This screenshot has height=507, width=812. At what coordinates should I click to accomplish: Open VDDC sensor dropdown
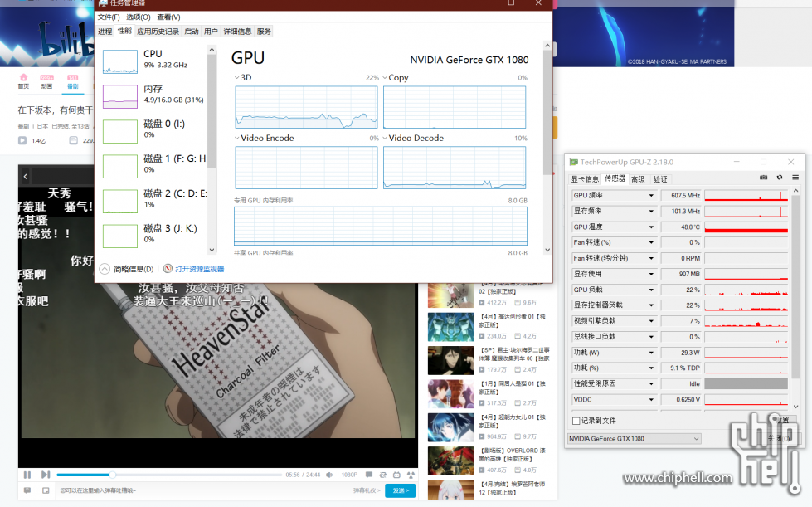[651, 400]
